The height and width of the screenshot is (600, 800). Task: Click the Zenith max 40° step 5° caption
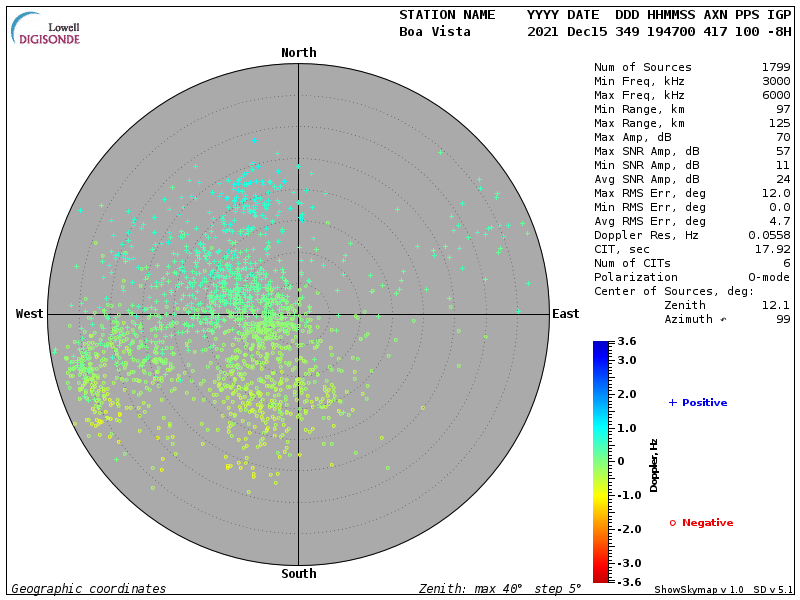pos(498,589)
